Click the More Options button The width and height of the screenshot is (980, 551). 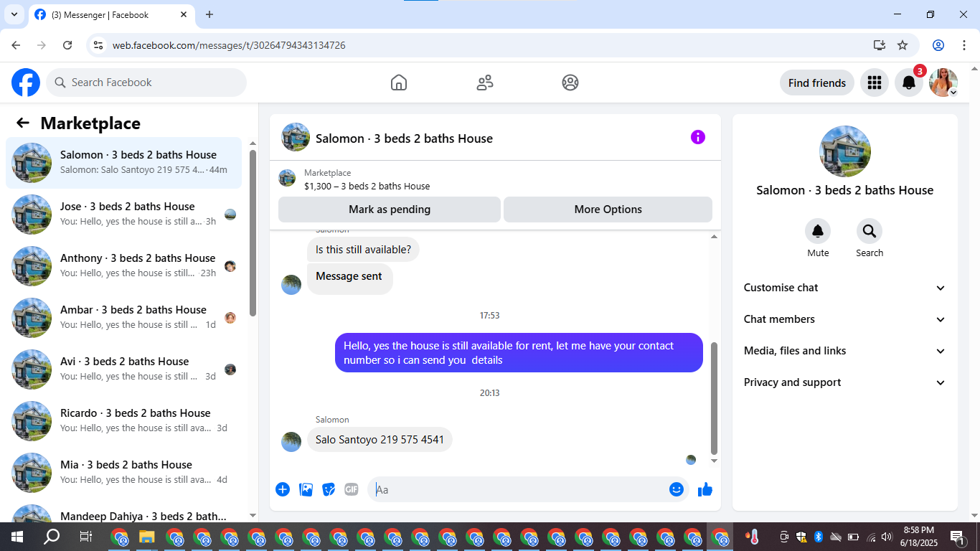click(608, 209)
